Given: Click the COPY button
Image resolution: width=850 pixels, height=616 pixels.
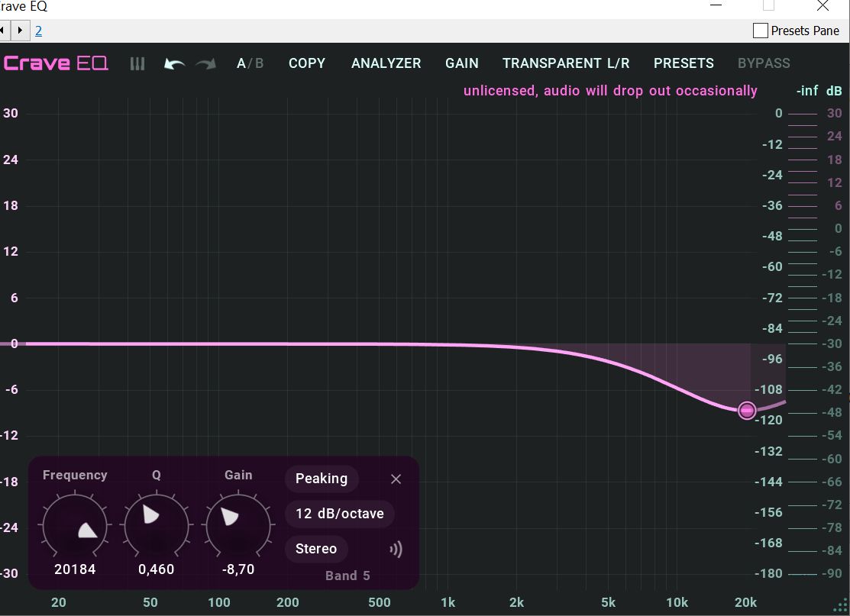Looking at the screenshot, I should (307, 63).
